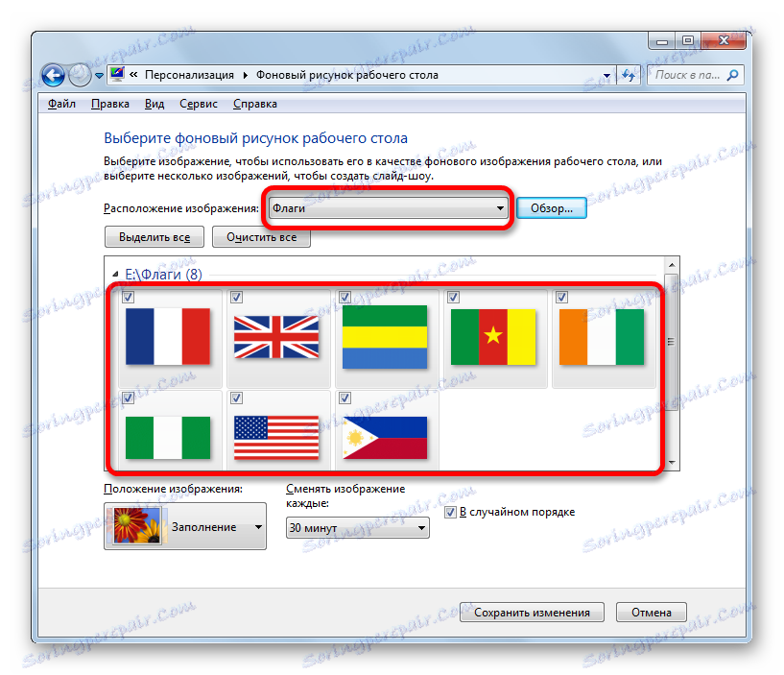784x675 pixels.
Task: Open the 'Вид' menu
Action: [154, 104]
